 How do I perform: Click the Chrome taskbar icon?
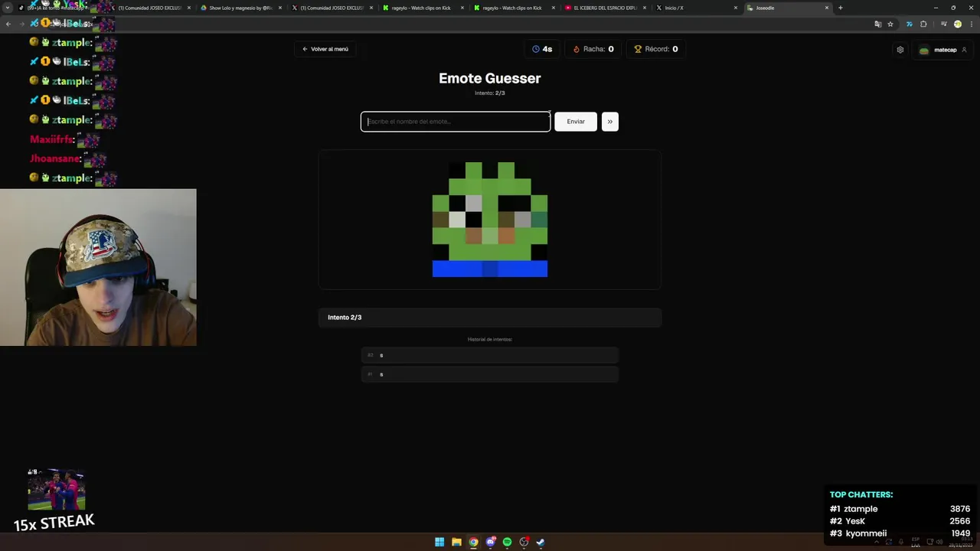click(x=473, y=542)
